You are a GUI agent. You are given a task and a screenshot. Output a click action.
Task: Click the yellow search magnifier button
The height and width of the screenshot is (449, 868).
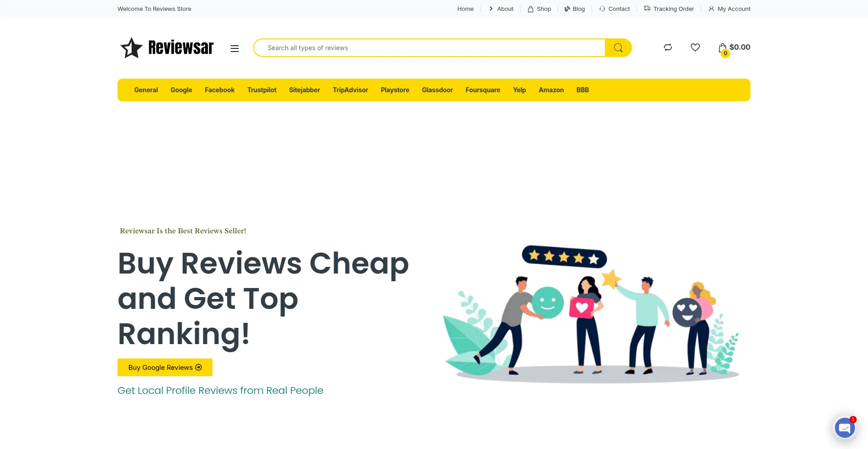pos(618,48)
